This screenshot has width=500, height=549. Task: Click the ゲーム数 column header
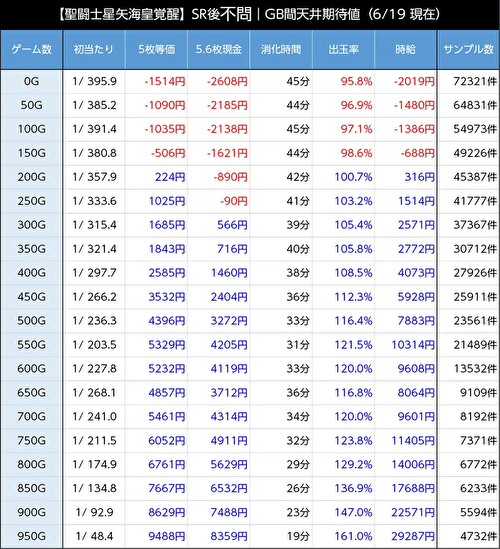click(32, 49)
